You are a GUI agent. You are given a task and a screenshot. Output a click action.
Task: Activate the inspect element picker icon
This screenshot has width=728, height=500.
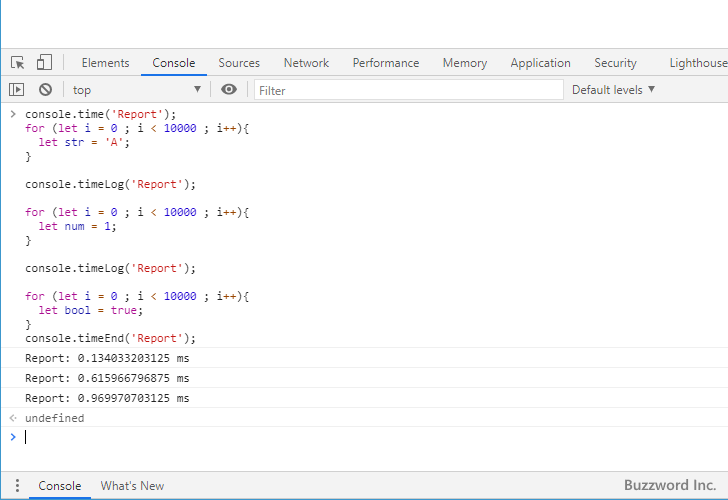point(18,63)
